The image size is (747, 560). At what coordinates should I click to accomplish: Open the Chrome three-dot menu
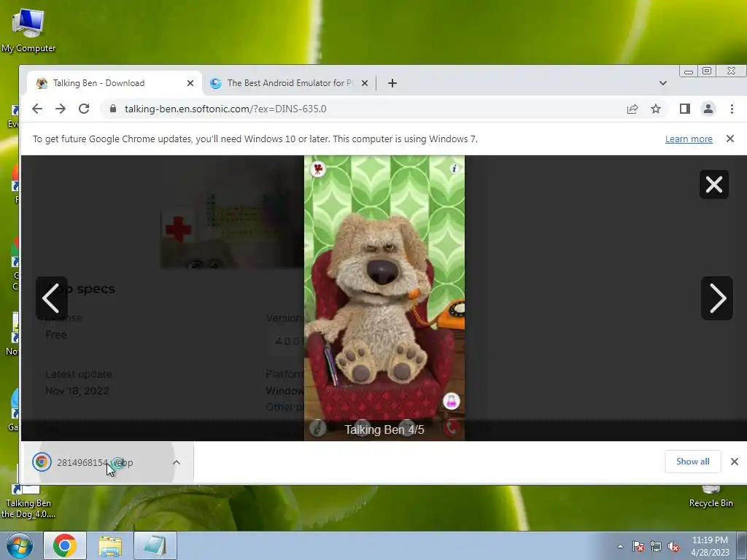[732, 109]
